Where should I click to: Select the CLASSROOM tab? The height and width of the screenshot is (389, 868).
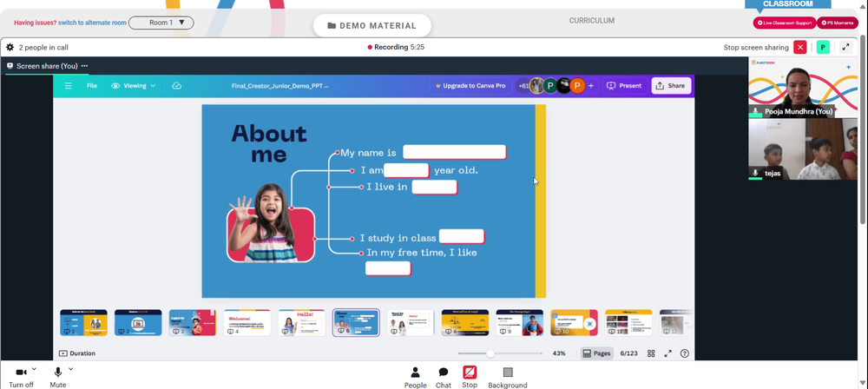788,3
